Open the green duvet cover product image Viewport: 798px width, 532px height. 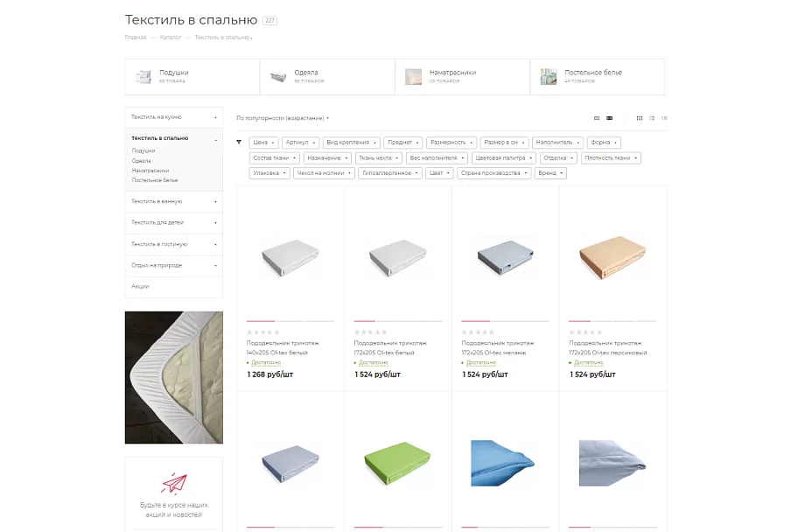397,462
